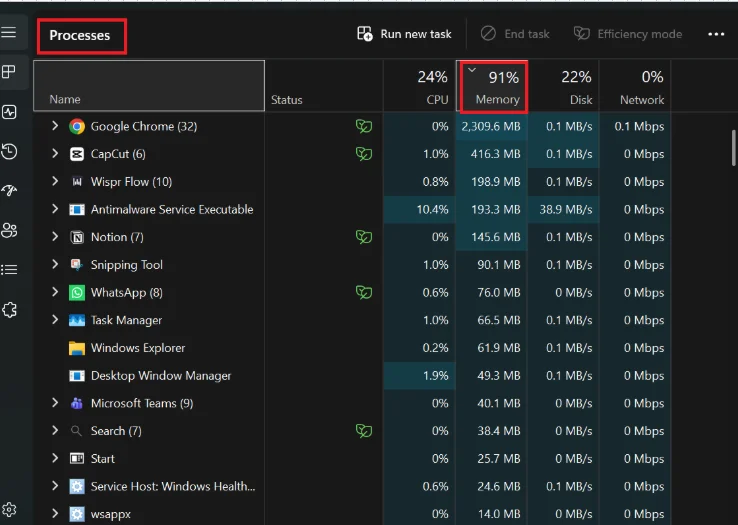The image size is (738, 525).
Task: Expand the Microsoft Teams process group
Action: tap(55, 403)
